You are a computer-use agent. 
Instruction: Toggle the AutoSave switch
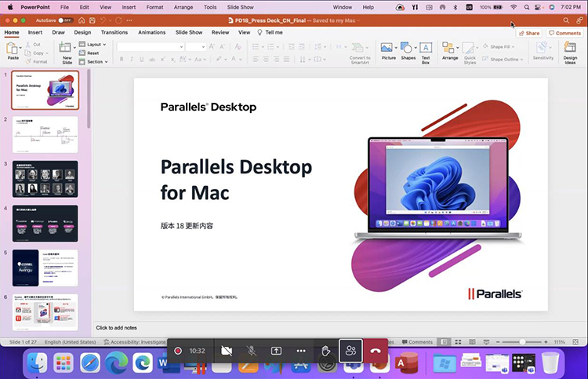65,20
